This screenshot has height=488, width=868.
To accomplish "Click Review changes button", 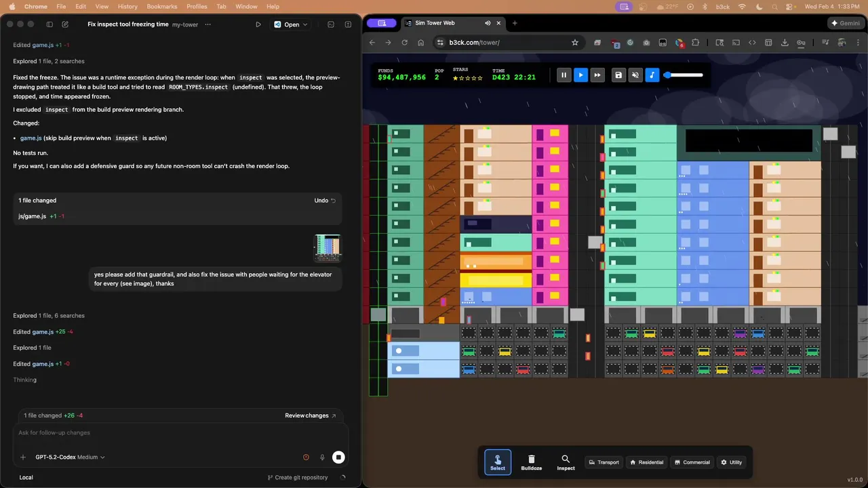I will (311, 415).
